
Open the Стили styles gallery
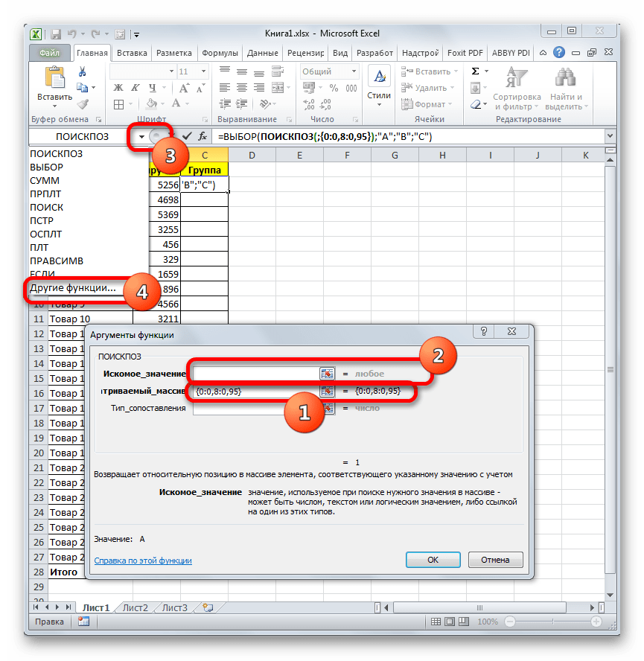[379, 85]
